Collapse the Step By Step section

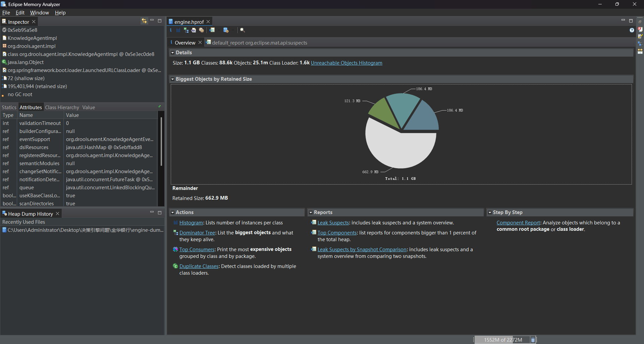[490, 212]
